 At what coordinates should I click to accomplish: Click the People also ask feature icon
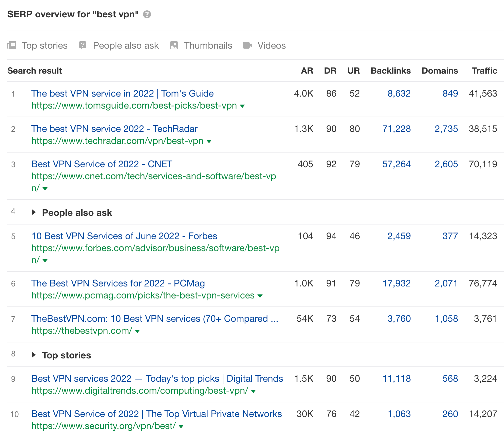pos(82,45)
